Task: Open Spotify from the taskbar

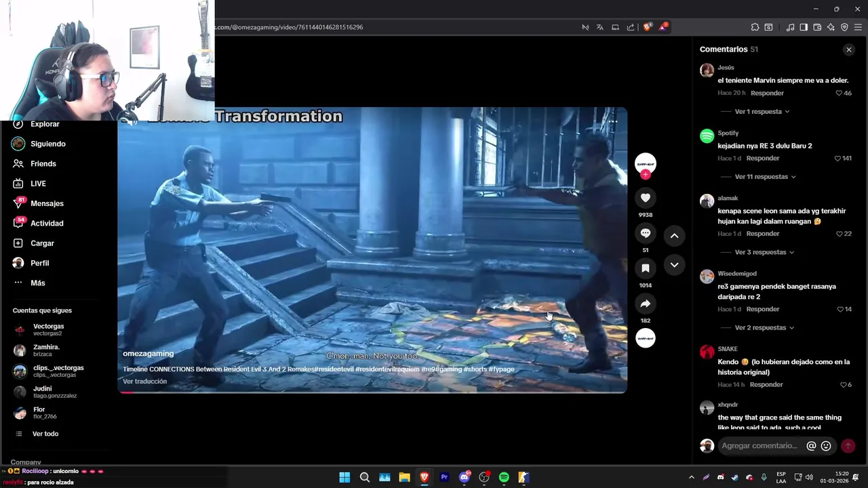Action: [504, 477]
